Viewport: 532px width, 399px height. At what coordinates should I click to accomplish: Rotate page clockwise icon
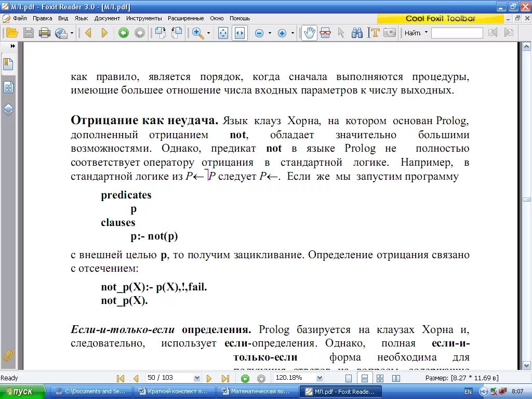161,33
